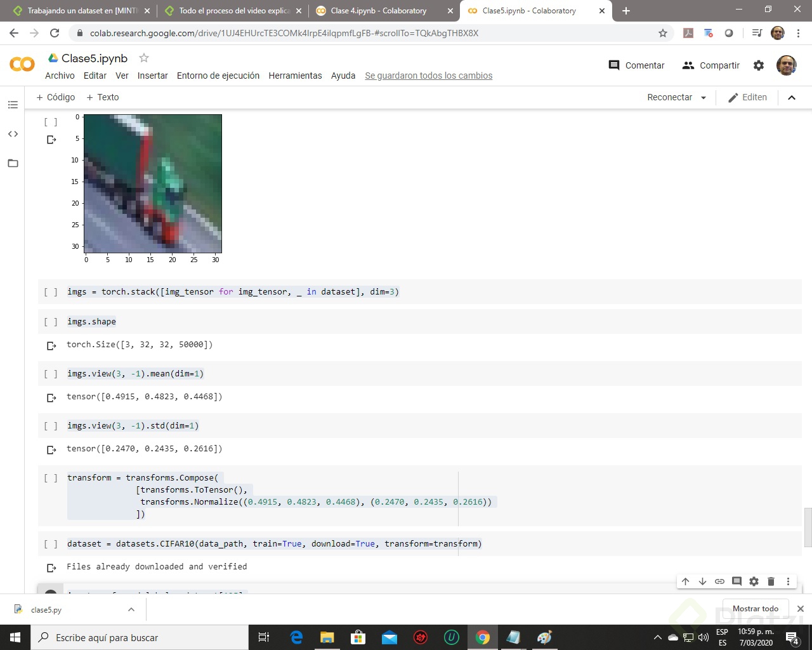Click the browser address bar URL
Image resolution: width=812 pixels, height=650 pixels.
[x=284, y=33]
